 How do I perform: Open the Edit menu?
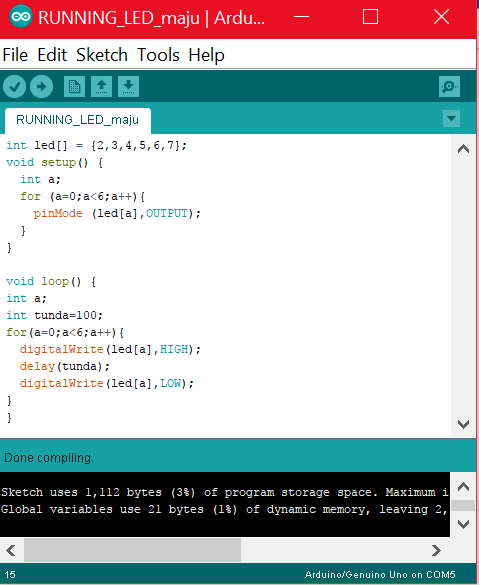[x=52, y=55]
